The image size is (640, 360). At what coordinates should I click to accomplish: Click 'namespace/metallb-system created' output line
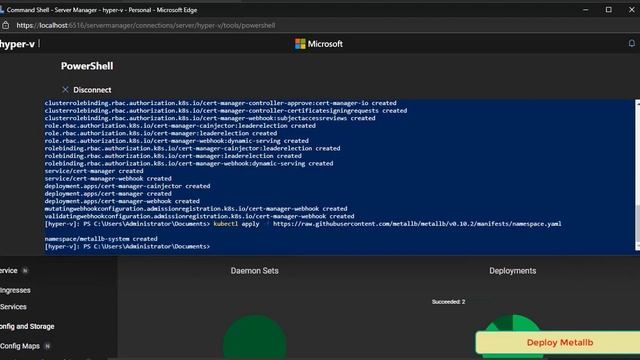(101, 239)
